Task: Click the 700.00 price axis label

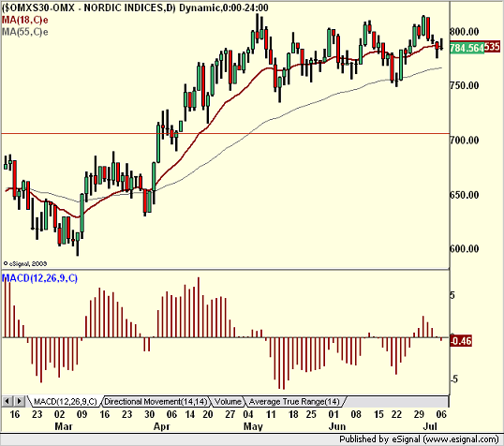Action: click(x=464, y=141)
